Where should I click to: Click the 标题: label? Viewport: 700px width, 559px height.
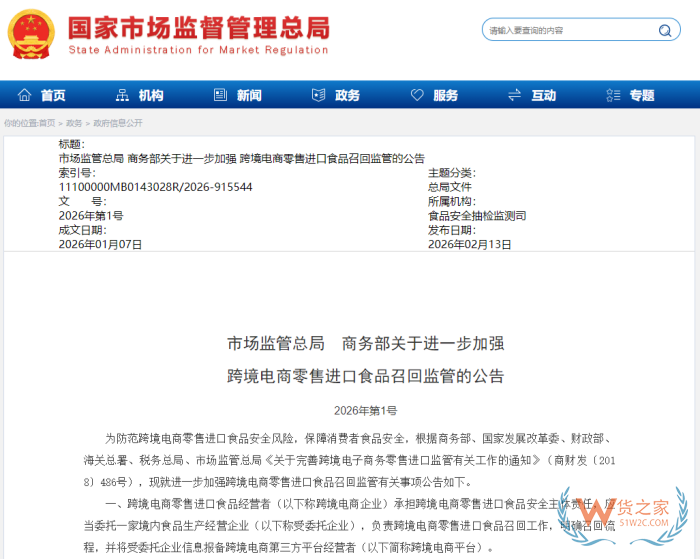point(71,144)
